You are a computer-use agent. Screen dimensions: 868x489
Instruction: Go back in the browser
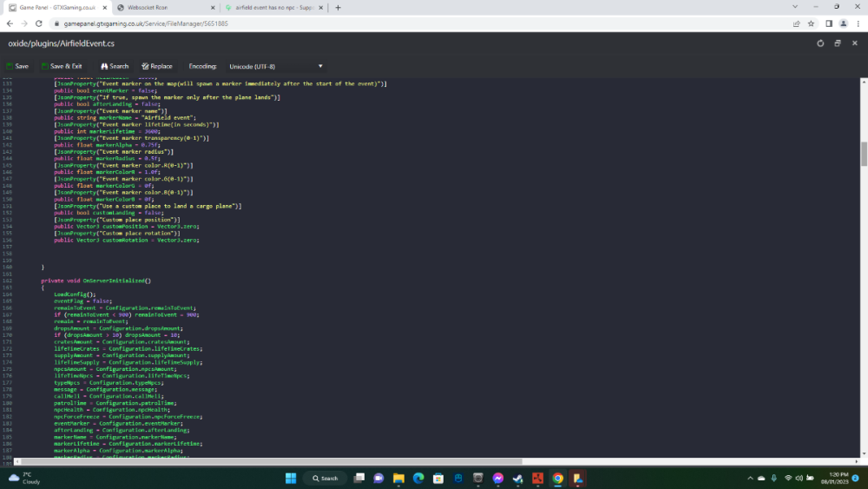click(x=10, y=23)
